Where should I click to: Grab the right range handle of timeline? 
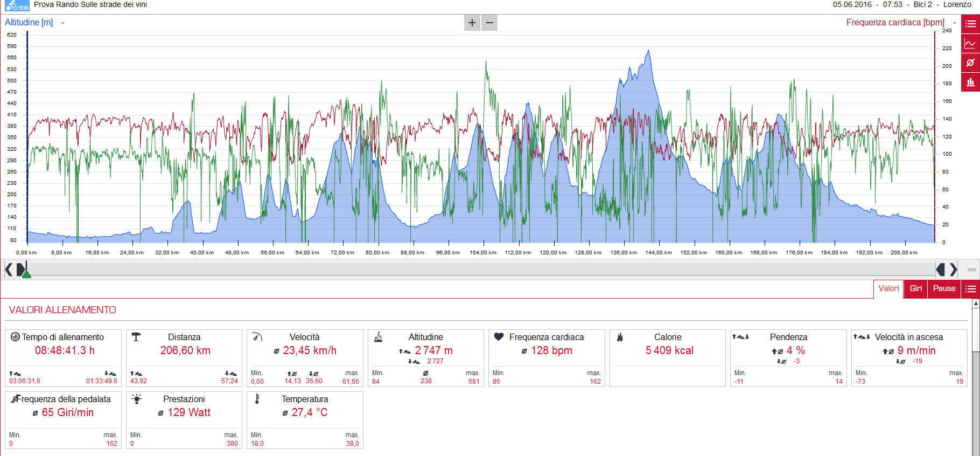click(941, 269)
